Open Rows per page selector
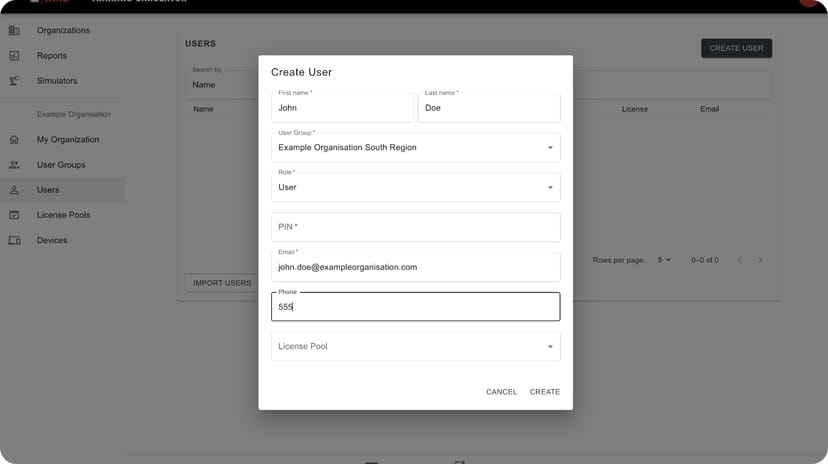 click(664, 260)
